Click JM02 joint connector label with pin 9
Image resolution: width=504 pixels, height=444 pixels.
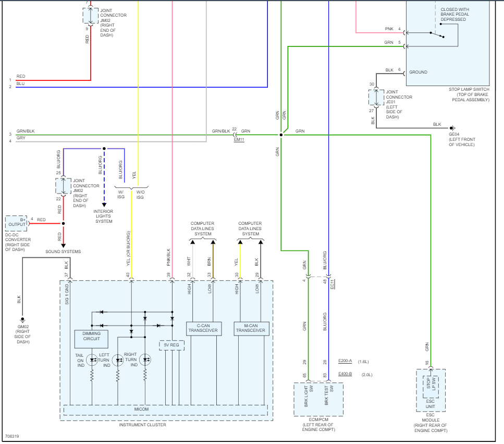click(x=113, y=22)
